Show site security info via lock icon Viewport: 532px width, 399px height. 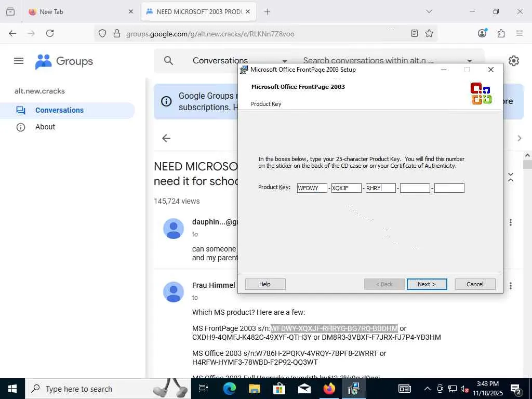pyautogui.click(x=117, y=33)
